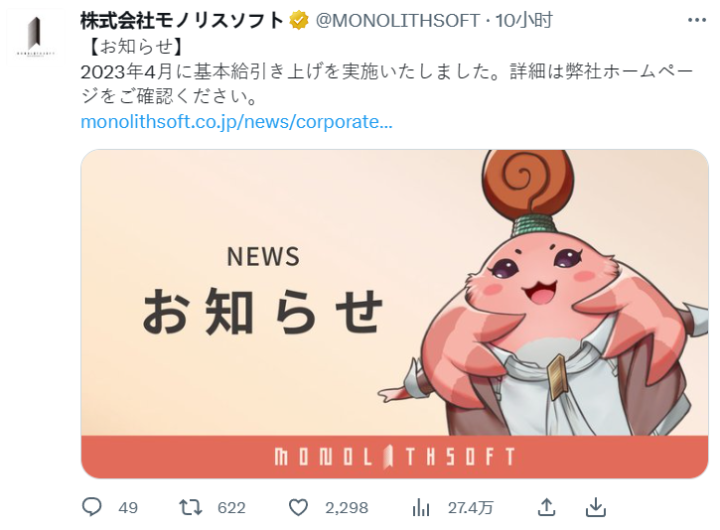720x530 pixels.
Task: Open the three-dot more options menu
Action: 697,20
